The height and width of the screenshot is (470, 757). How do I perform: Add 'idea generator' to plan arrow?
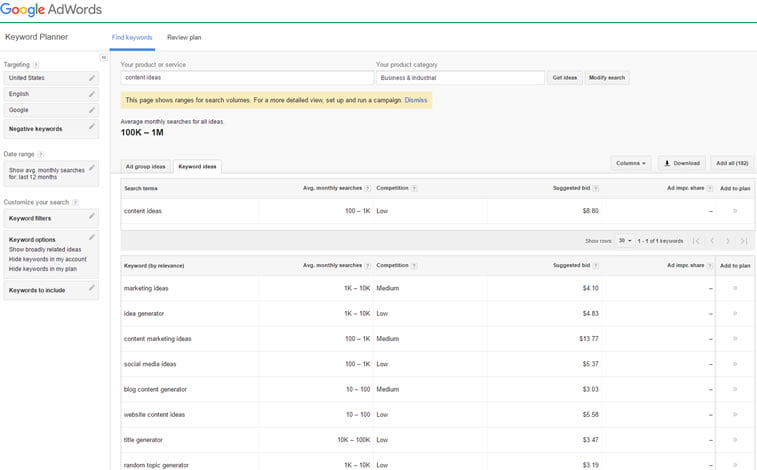point(735,314)
